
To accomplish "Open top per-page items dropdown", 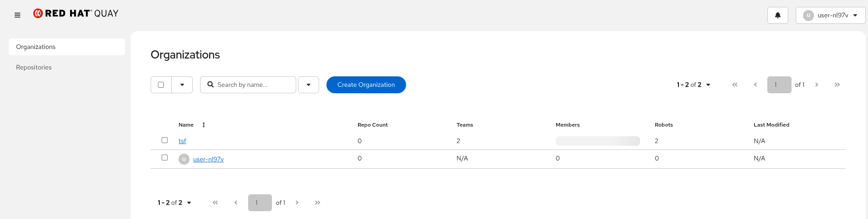I will [694, 85].
